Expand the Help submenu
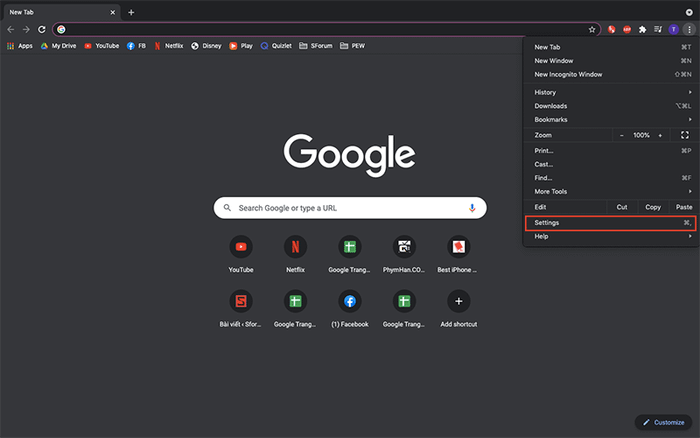Image resolution: width=700 pixels, height=438 pixels. (611, 236)
